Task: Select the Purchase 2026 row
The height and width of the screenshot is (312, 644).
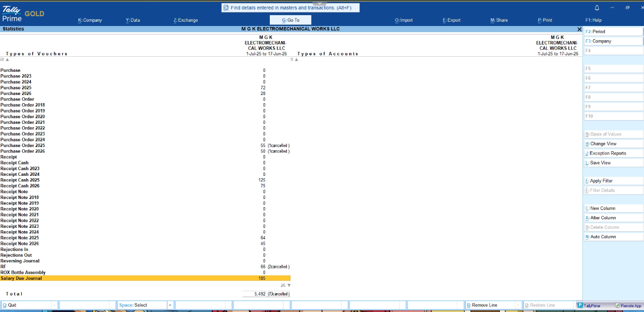Action: tap(145, 94)
